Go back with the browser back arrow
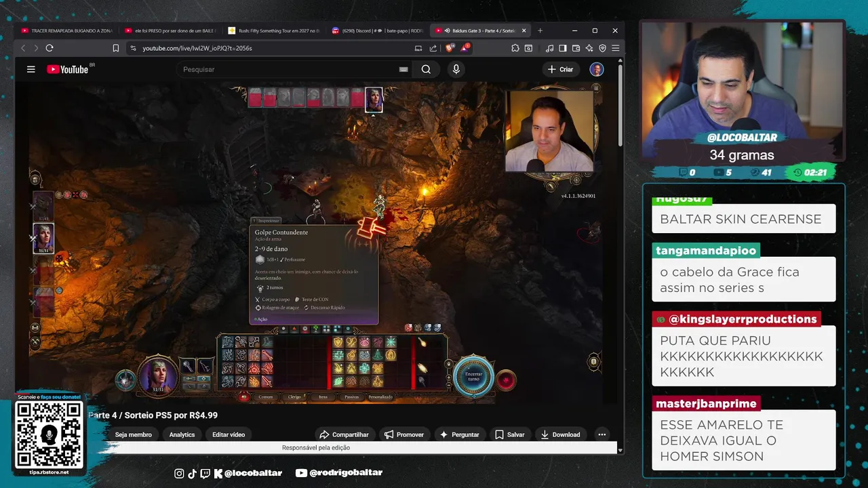This screenshot has height=488, width=868. (x=24, y=48)
